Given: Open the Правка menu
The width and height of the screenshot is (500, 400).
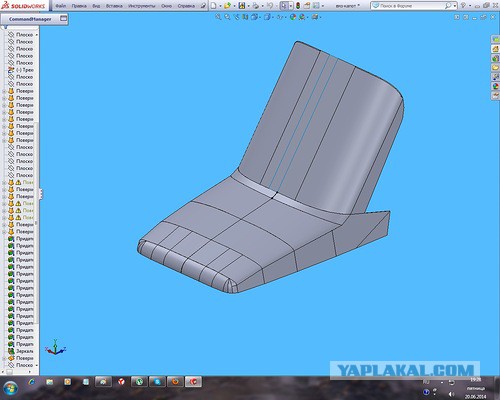Looking at the screenshot, I should [79, 6].
